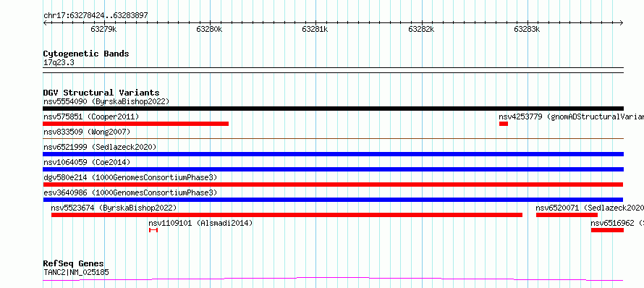Click the red nsv5523674 variant bar

point(287,215)
